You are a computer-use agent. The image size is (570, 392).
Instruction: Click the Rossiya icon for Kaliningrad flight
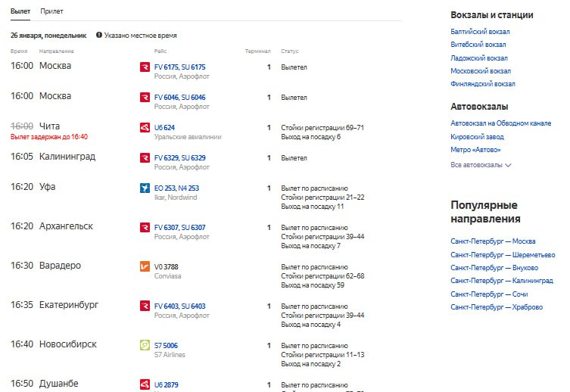coord(145,158)
